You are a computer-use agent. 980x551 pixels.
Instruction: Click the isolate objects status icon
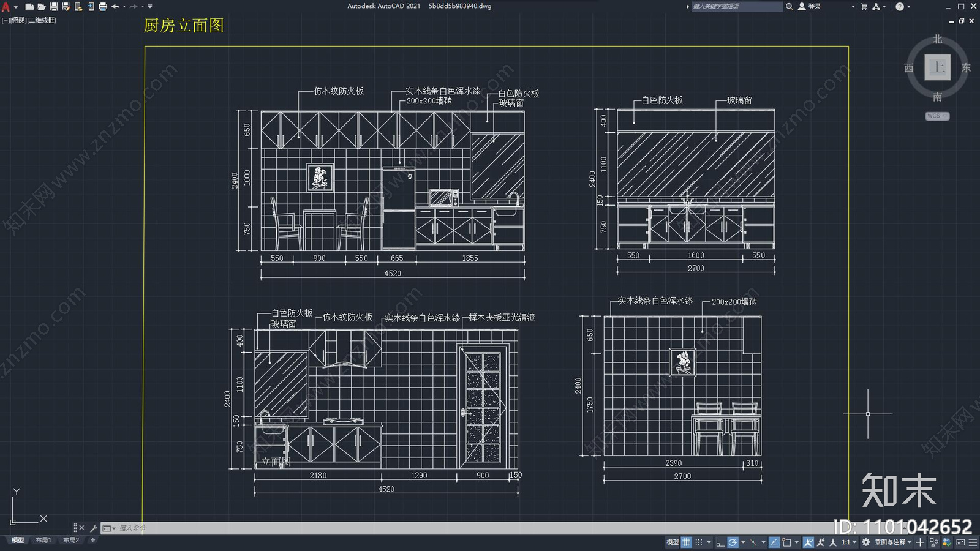point(934,542)
